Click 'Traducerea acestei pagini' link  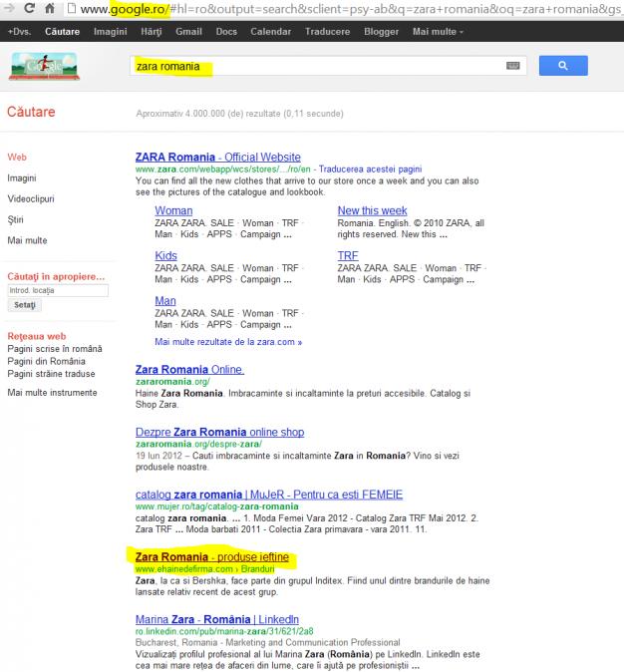pyautogui.click(x=370, y=169)
